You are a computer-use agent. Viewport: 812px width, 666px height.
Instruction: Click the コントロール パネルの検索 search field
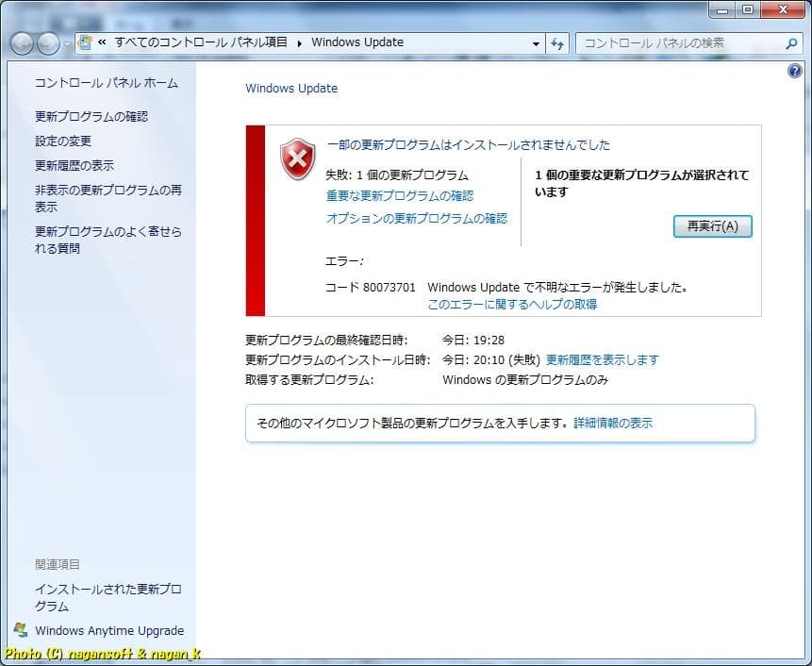pyautogui.click(x=681, y=43)
